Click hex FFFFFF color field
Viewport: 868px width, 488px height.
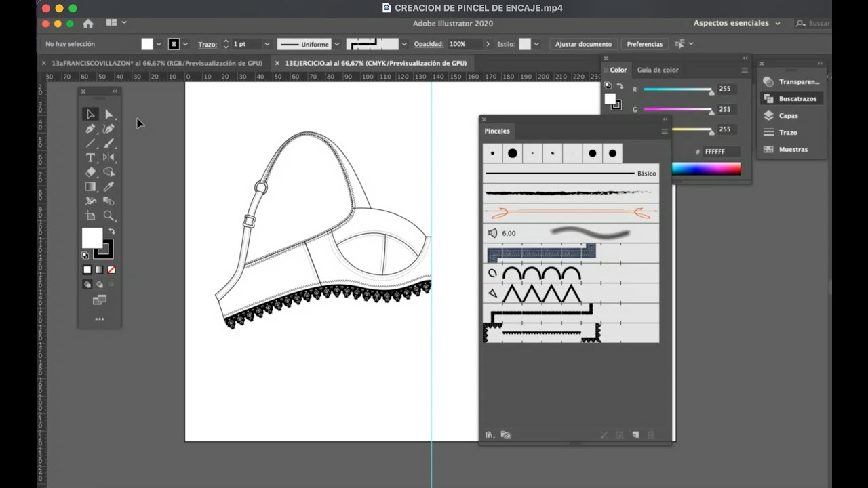[721, 152]
